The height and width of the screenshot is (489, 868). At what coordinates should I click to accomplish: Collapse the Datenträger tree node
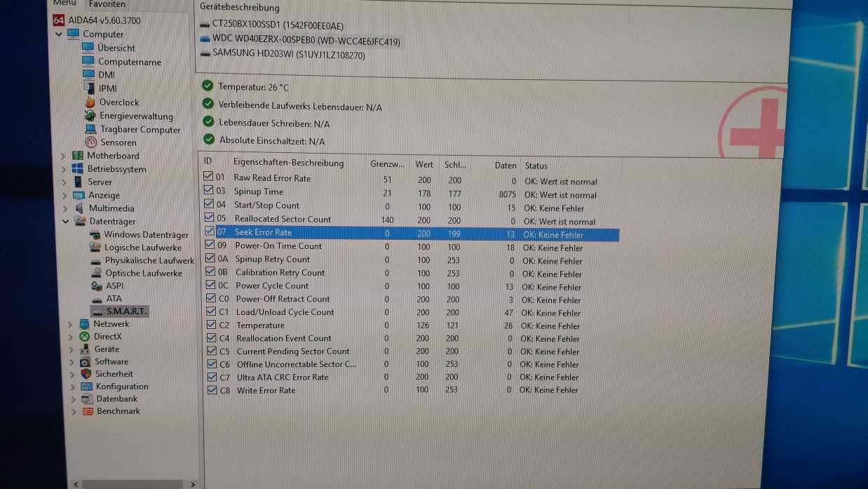pos(65,222)
